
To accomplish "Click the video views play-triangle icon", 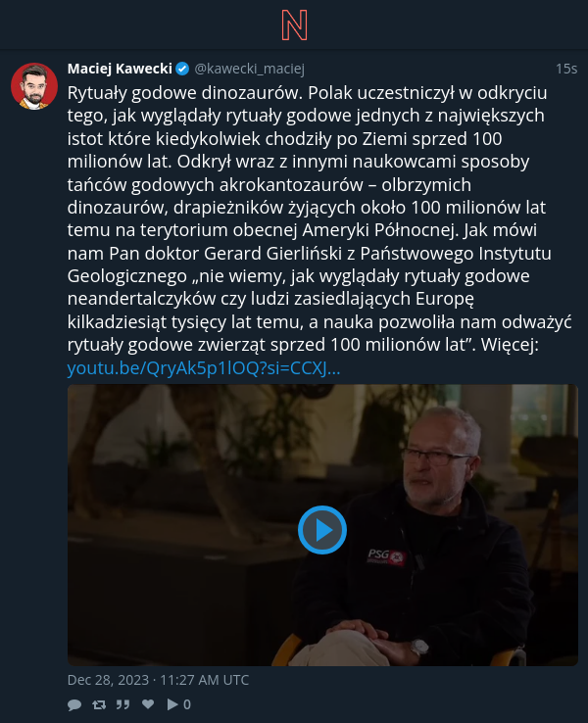I will [x=172, y=704].
